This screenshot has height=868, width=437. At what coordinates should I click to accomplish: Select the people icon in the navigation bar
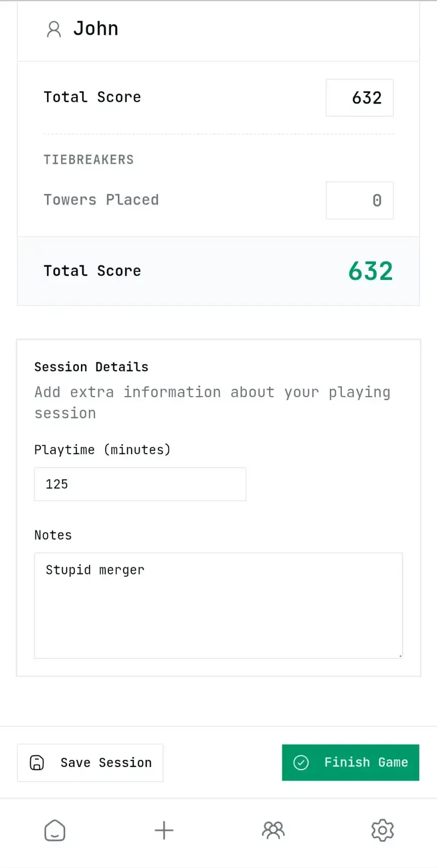(273, 830)
